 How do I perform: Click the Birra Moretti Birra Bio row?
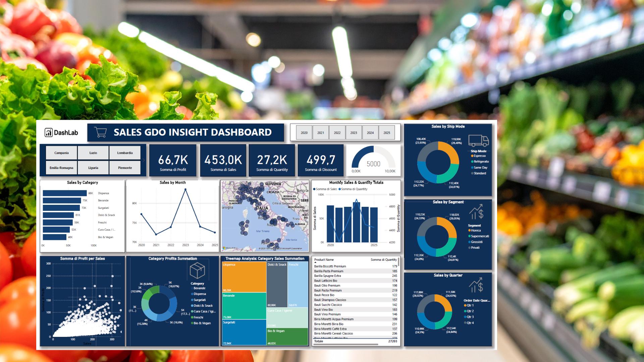click(356, 324)
